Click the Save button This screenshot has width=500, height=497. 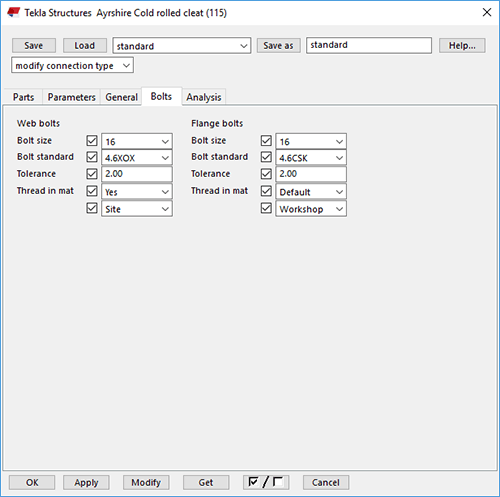tap(34, 45)
